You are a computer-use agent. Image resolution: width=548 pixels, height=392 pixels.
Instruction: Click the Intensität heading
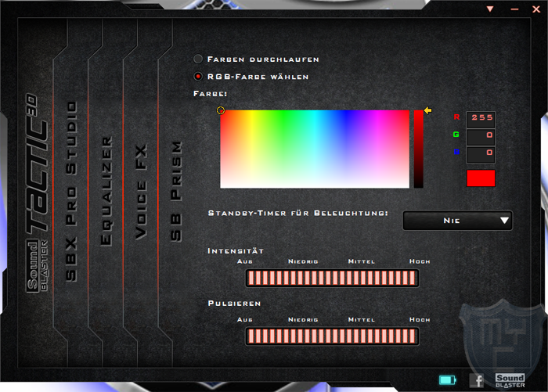236,251
